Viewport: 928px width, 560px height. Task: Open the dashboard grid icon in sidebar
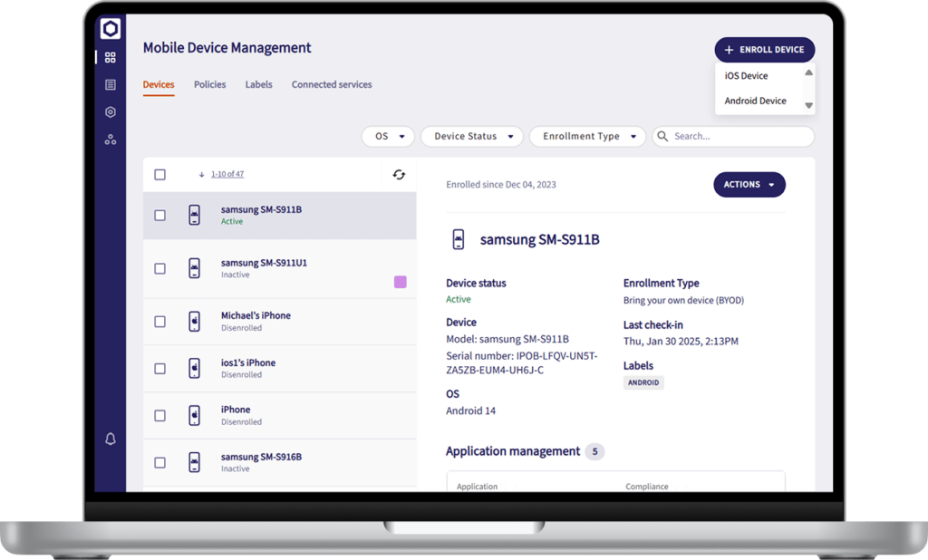(x=110, y=57)
